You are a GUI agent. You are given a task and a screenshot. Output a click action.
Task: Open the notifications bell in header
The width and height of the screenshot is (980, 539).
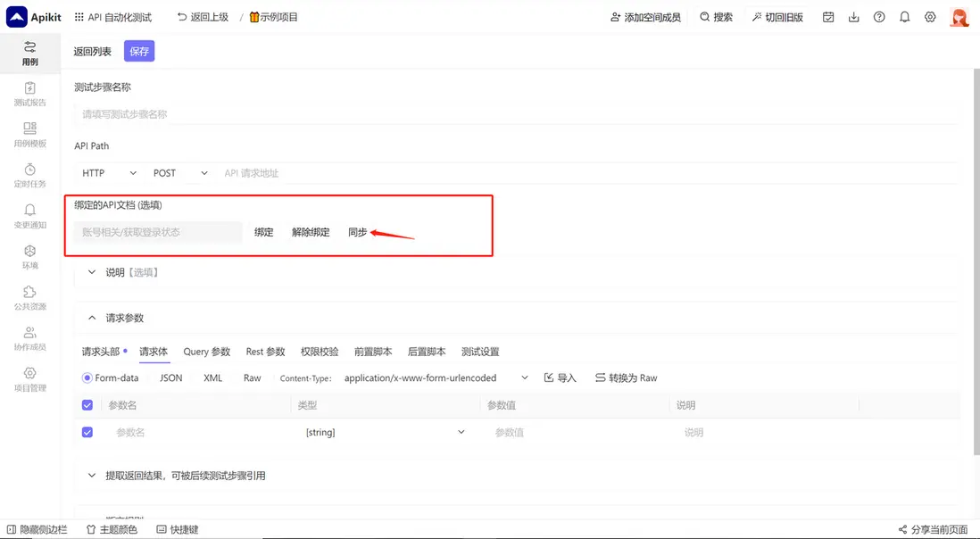(904, 18)
